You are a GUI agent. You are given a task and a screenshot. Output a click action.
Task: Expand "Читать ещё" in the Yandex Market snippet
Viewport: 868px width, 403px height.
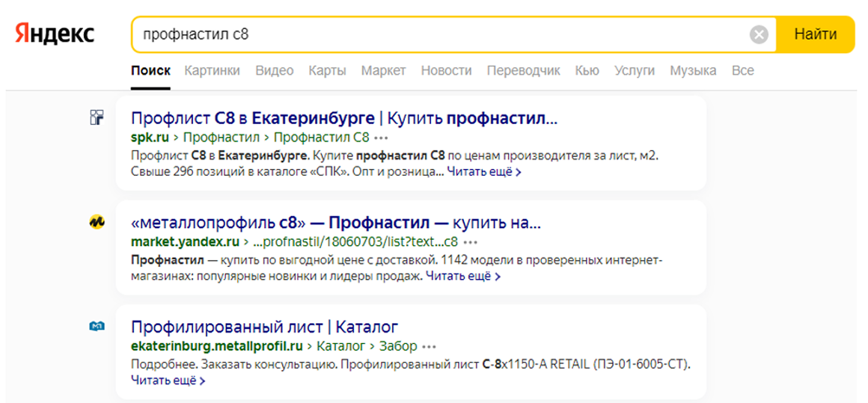(463, 277)
